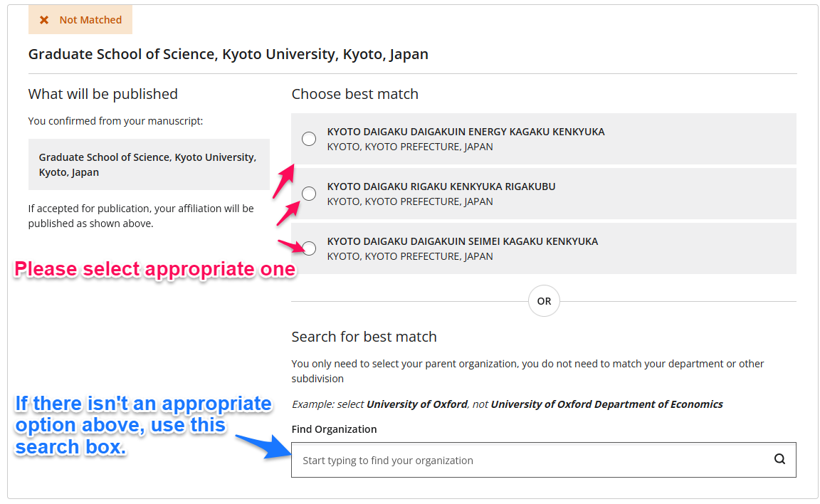This screenshot has height=504, width=820.
Task: Click the circular OR divider
Action: 544,301
